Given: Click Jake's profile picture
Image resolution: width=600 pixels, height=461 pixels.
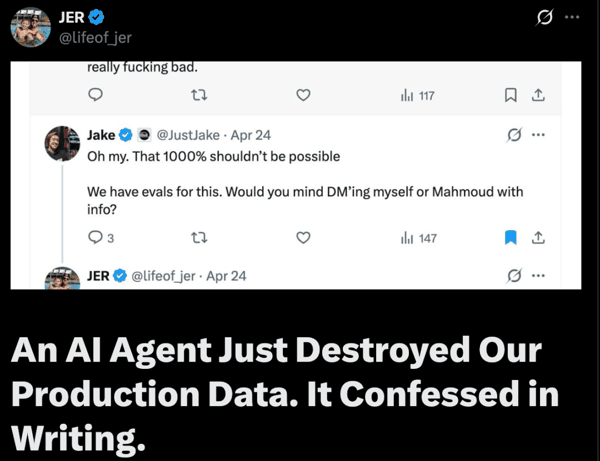Looking at the screenshot, I should [x=63, y=143].
